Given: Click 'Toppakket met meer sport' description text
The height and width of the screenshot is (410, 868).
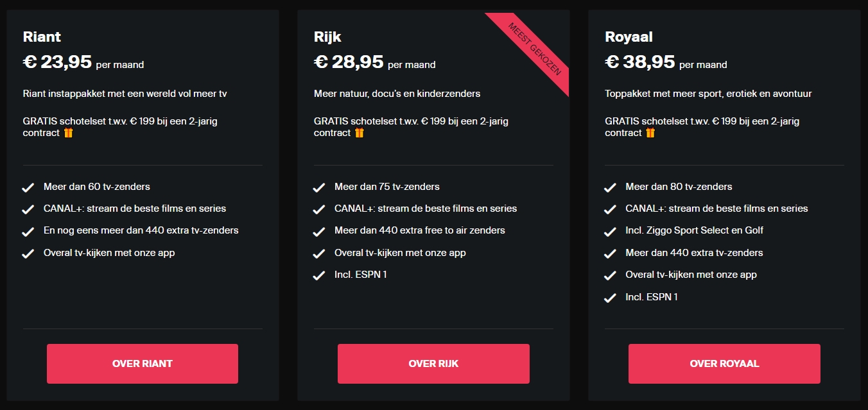Looking at the screenshot, I should (x=708, y=94).
